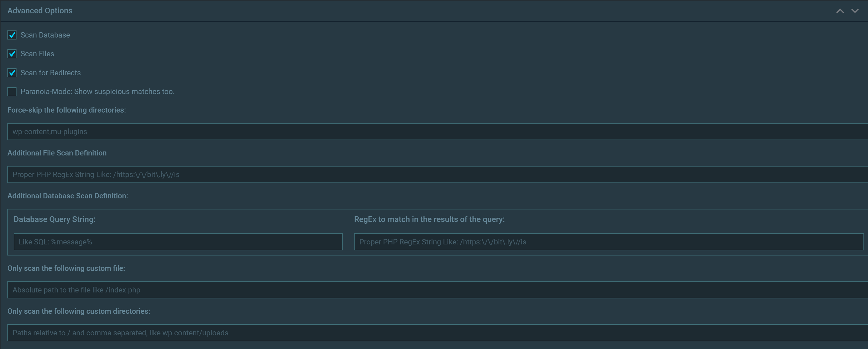Click the custom directories paths input
The width and height of the screenshot is (868, 349).
435,333
